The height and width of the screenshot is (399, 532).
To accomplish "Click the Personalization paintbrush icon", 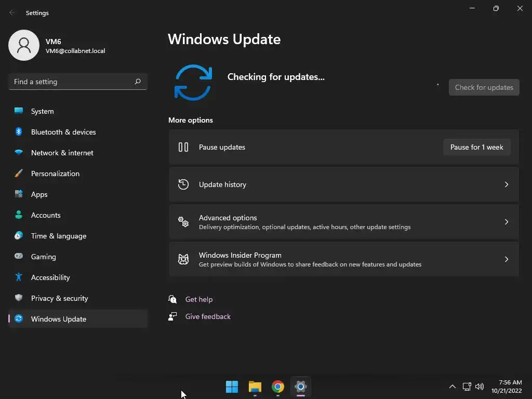I will (x=19, y=174).
